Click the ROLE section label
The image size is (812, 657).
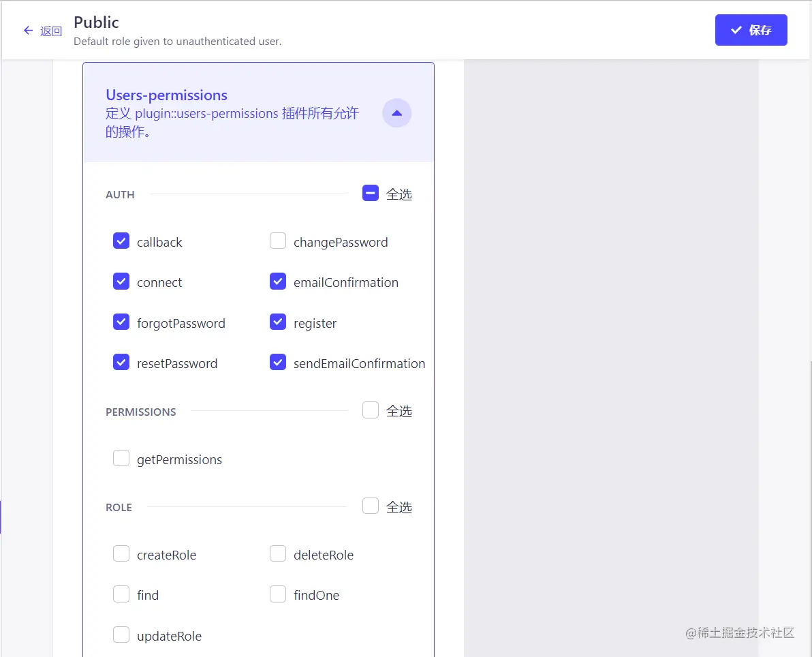coord(119,508)
